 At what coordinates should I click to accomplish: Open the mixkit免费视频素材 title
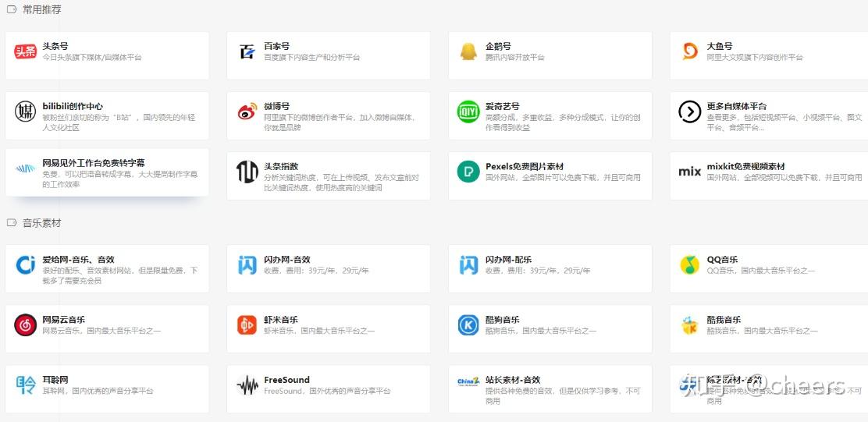point(745,166)
